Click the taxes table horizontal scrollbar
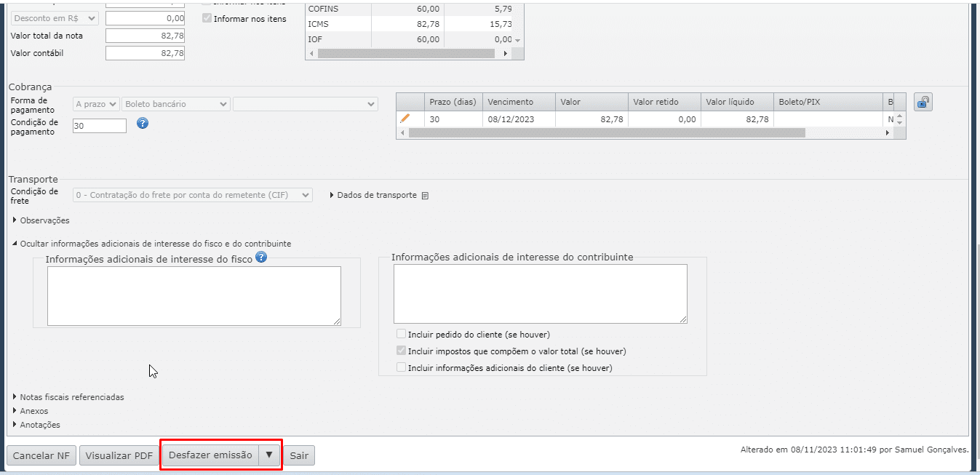The height and width of the screenshot is (475, 980). pos(406,54)
